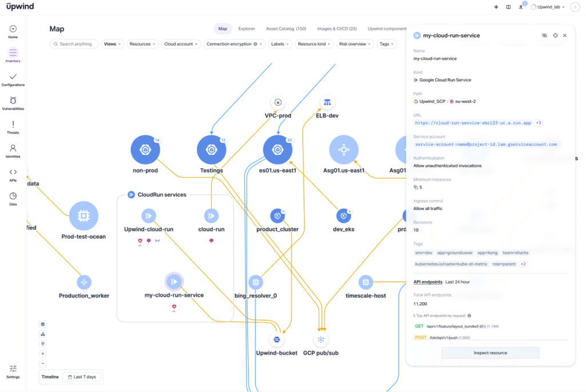The height and width of the screenshot is (392, 586).
Task: Open the cloud-run-service URL link
Action: click(473, 123)
